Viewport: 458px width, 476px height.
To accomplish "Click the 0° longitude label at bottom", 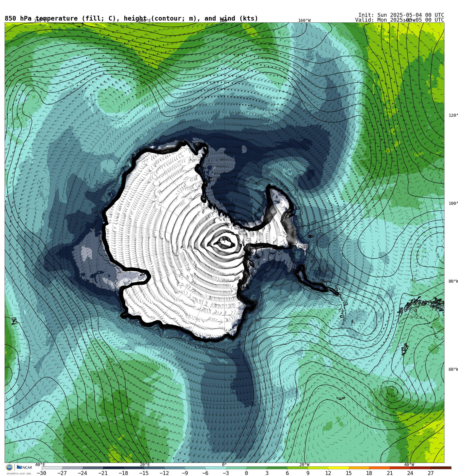I will coord(224,465).
